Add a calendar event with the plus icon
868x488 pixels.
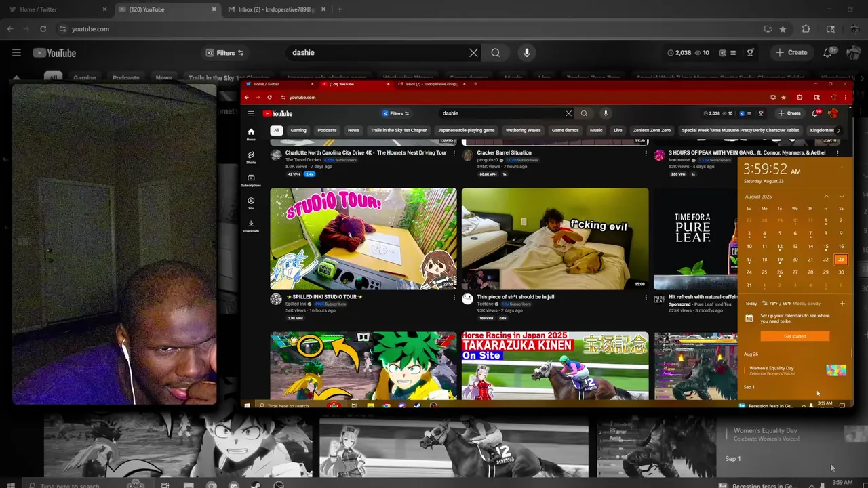(842, 303)
